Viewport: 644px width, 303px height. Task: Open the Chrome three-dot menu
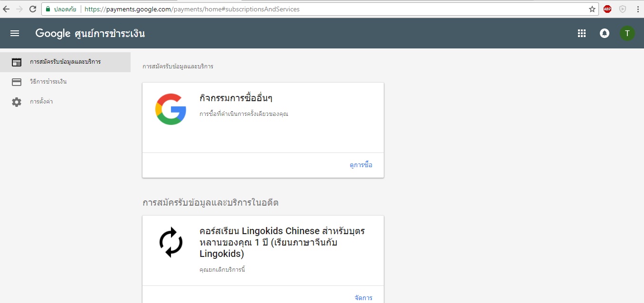pyautogui.click(x=637, y=9)
